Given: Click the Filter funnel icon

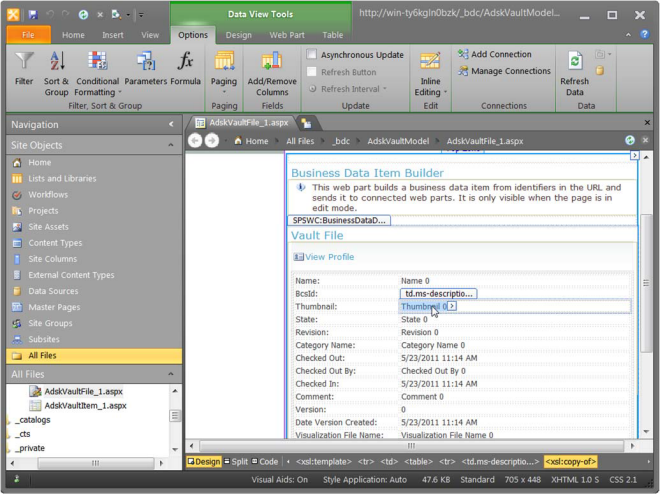Looking at the screenshot, I should pos(24,61).
